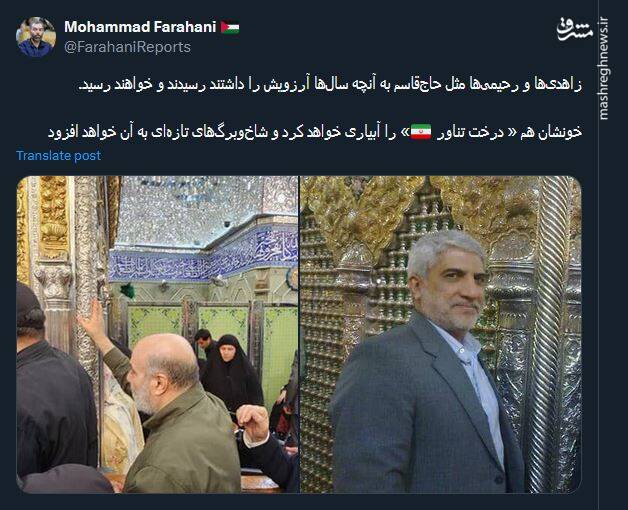Viewport: 628px width, 510px height.
Task: Click the twisted silver column in right photo
Action: pos(552,335)
